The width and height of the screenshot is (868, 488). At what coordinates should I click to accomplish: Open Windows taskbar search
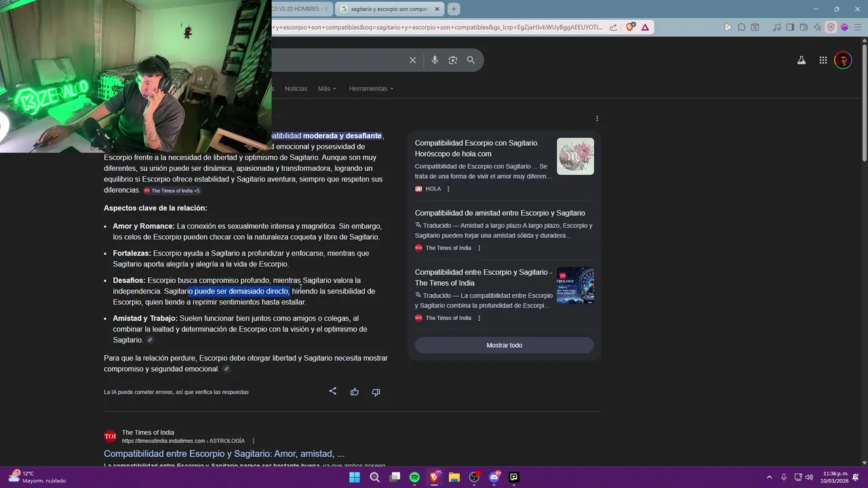click(374, 477)
